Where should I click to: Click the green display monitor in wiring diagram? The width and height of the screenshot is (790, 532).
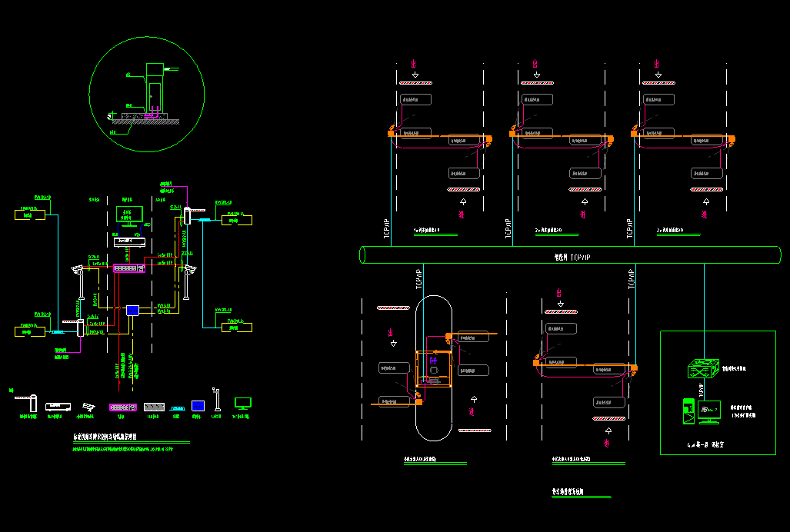click(128, 213)
